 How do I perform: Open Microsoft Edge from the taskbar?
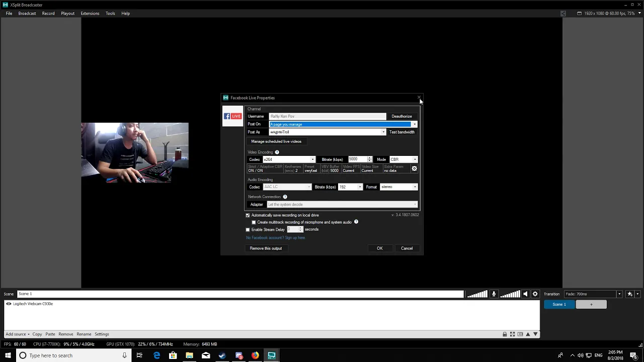pos(156,355)
